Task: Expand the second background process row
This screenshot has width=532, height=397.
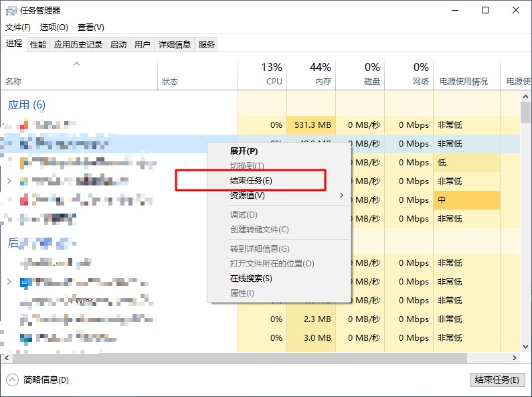Action: pyautogui.click(x=9, y=282)
